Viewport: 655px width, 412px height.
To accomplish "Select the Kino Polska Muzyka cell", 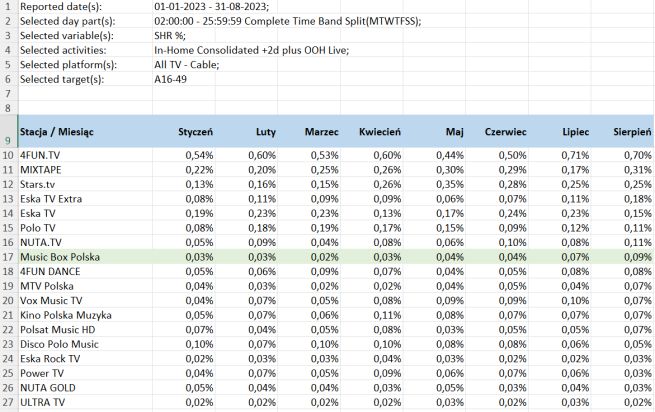I will [65, 315].
